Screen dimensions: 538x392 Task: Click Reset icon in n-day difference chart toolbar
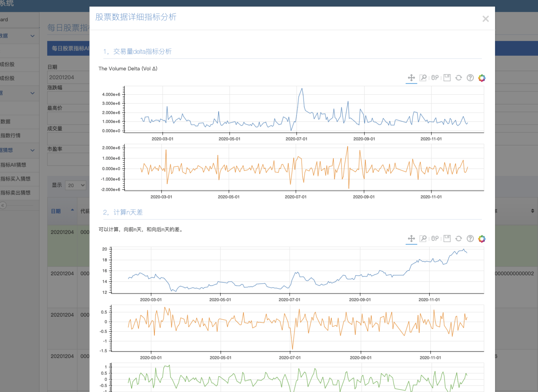click(x=458, y=239)
